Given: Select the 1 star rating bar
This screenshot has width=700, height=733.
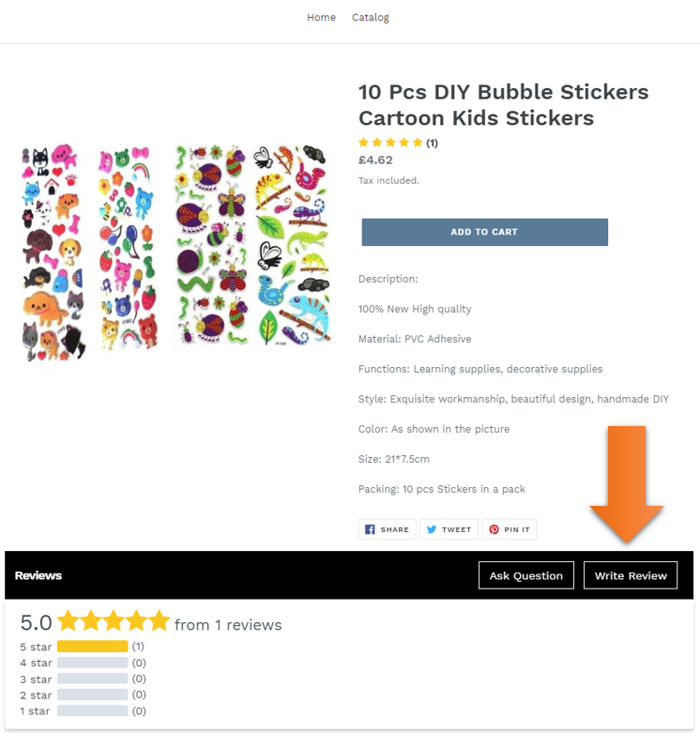Looking at the screenshot, I should [93, 710].
